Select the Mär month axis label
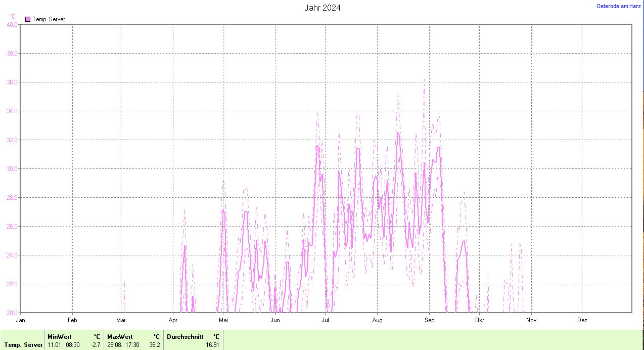The image size is (644, 350). [121, 320]
